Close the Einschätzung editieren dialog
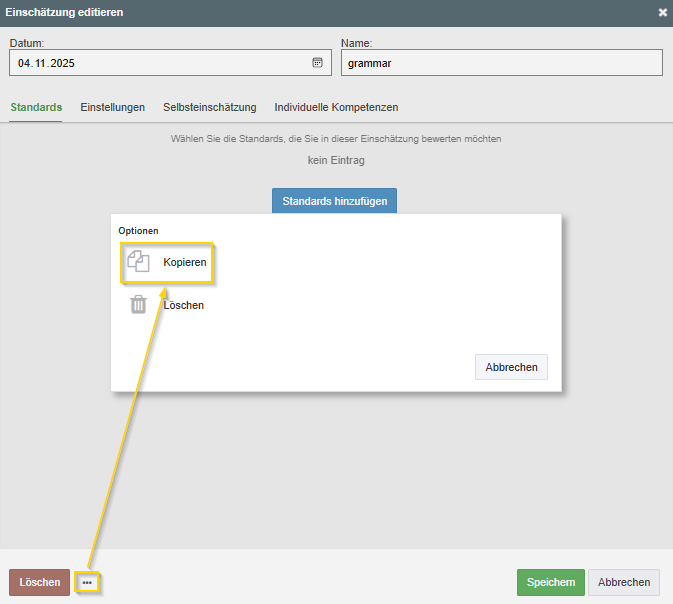 pyautogui.click(x=662, y=12)
